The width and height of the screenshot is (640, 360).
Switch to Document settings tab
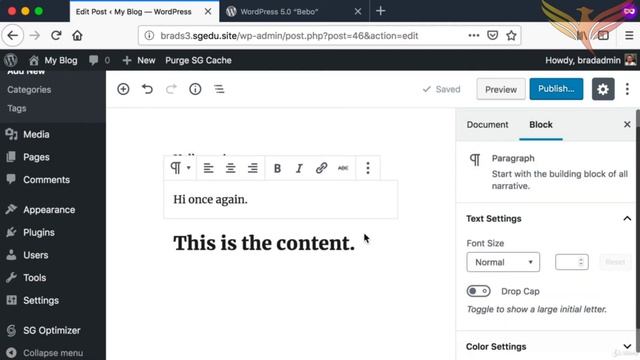click(487, 124)
